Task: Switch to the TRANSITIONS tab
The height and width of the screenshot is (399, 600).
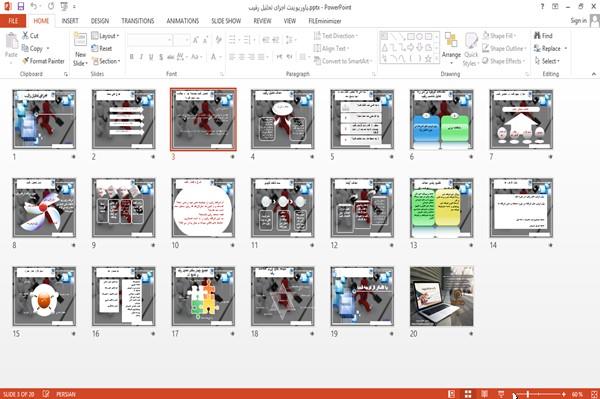Action: coord(138,21)
